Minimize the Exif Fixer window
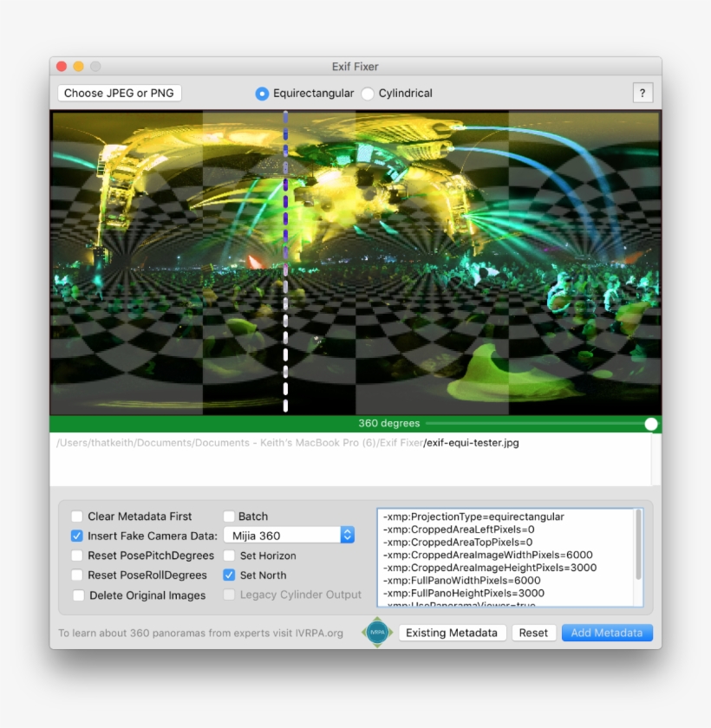 point(79,67)
